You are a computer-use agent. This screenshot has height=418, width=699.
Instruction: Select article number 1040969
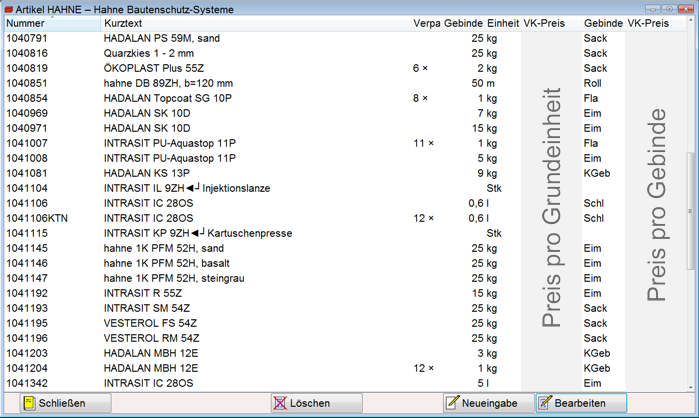tap(345, 113)
